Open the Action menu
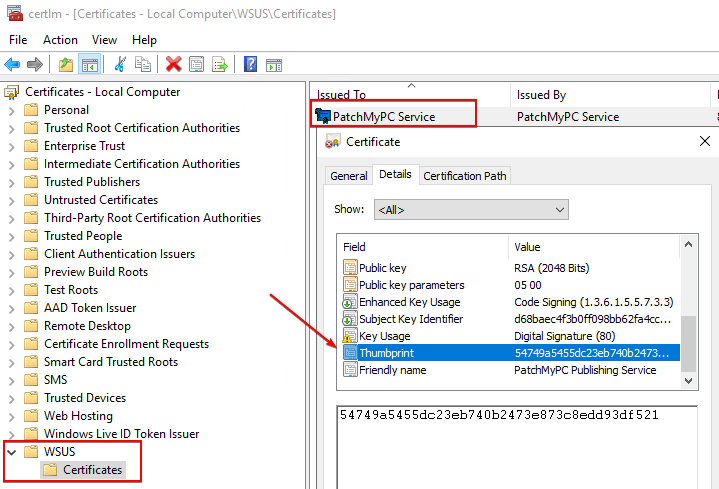 60,40
